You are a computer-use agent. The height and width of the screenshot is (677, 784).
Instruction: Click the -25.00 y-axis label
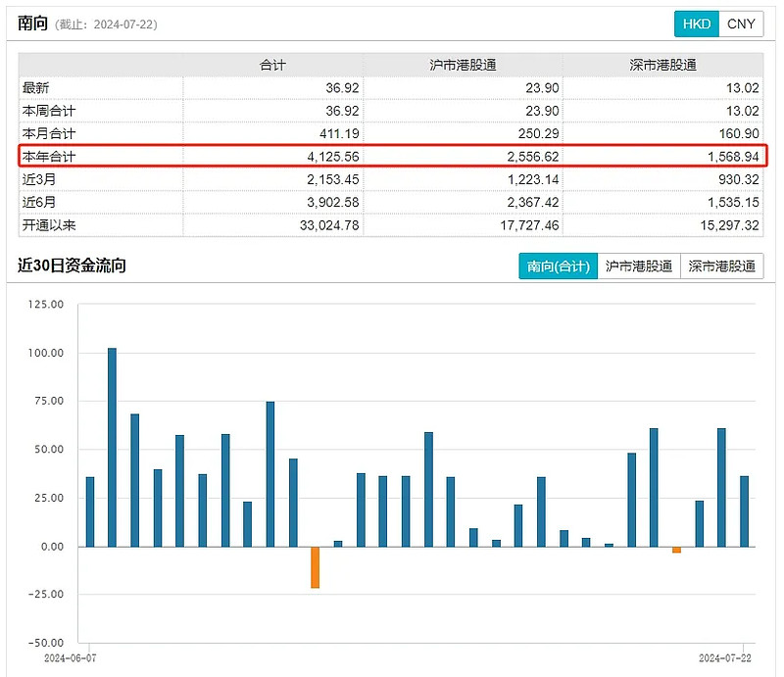click(x=46, y=595)
